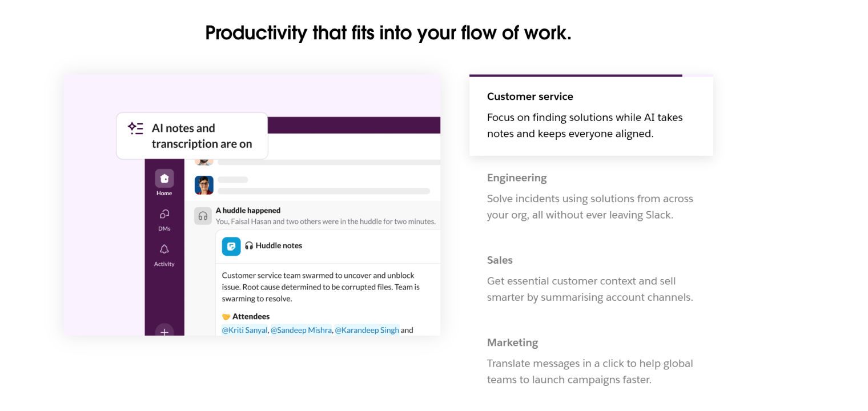Viewport: 868px width, 411px height.
Task: Click the plus icon at sidebar bottom
Action: pos(164,333)
